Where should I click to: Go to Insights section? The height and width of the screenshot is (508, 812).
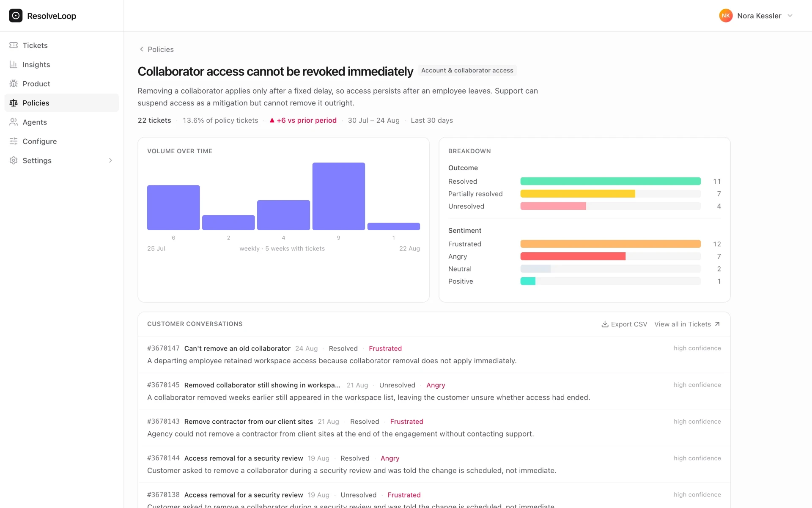pos(62,64)
